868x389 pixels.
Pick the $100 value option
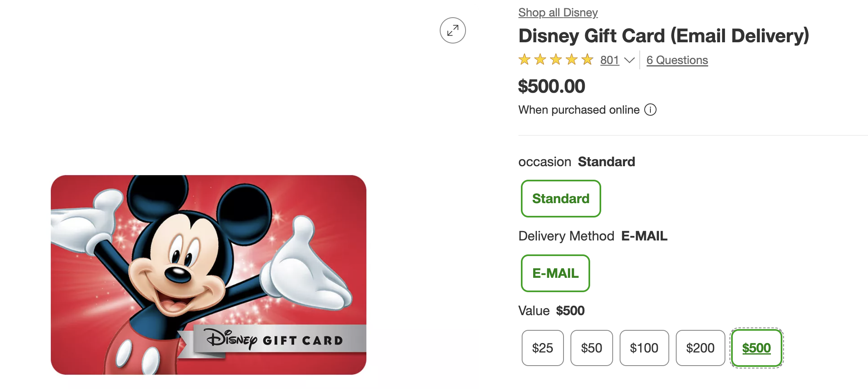pyautogui.click(x=644, y=348)
